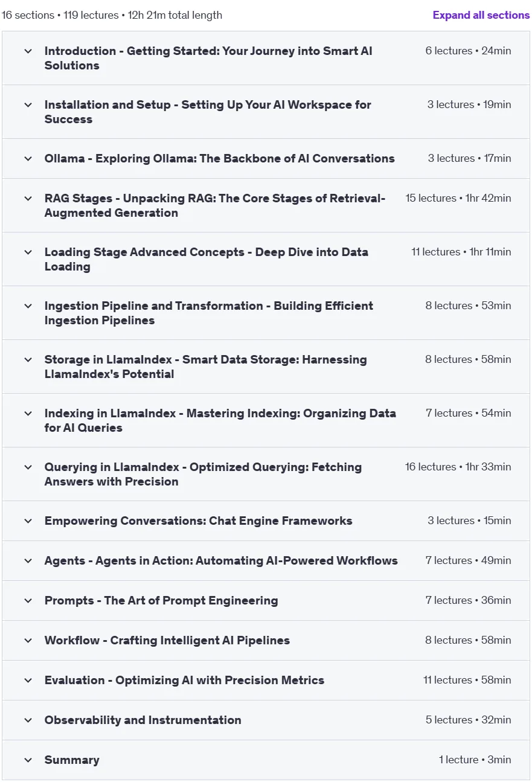Click Expand all sections link

[x=481, y=15]
